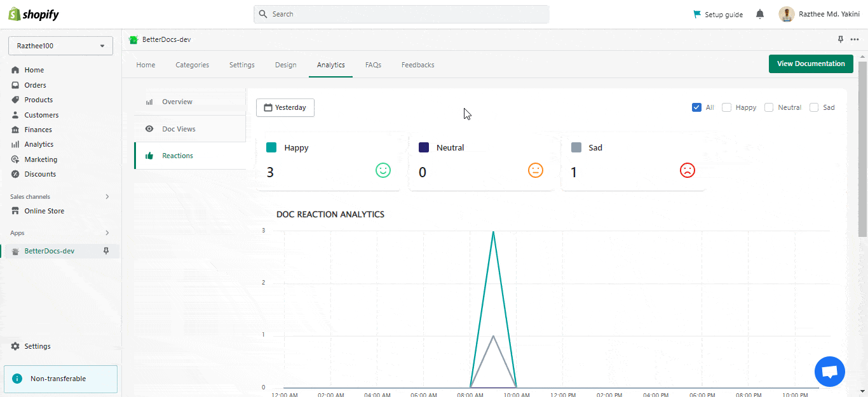Click the Marketing target icon
868x397 pixels.
[15, 159]
